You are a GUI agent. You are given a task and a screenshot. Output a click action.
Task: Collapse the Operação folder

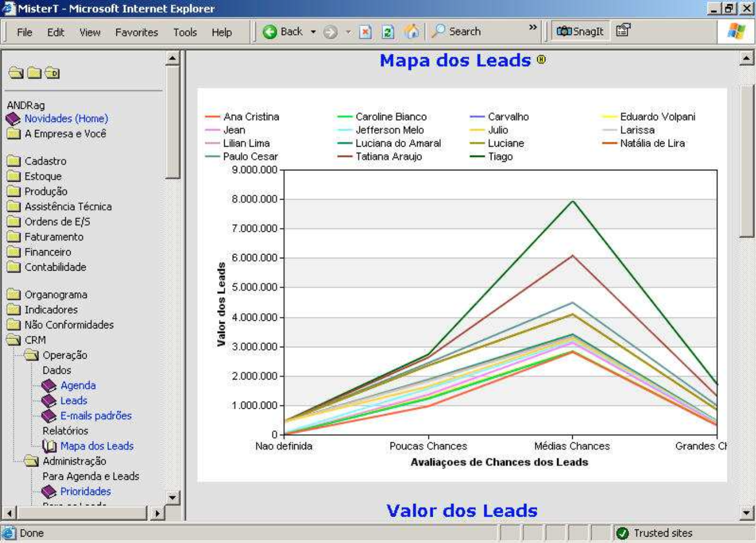tap(32, 355)
